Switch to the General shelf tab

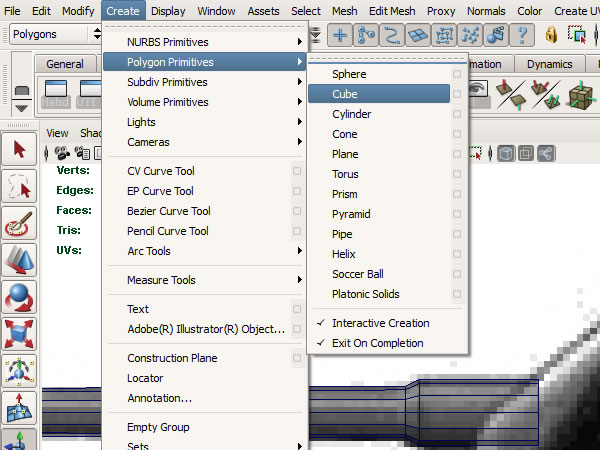65,64
